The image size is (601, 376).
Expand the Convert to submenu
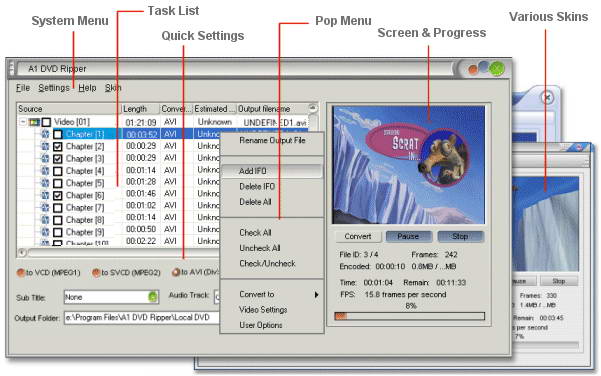pos(272,294)
